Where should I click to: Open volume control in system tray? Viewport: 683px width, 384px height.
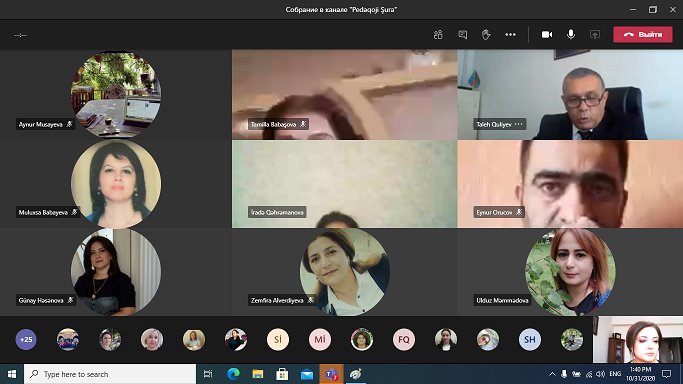coord(601,374)
